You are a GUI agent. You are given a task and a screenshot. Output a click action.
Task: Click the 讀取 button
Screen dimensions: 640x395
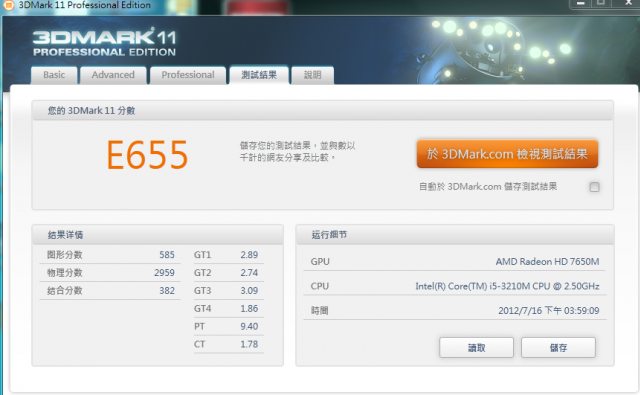pos(476,348)
